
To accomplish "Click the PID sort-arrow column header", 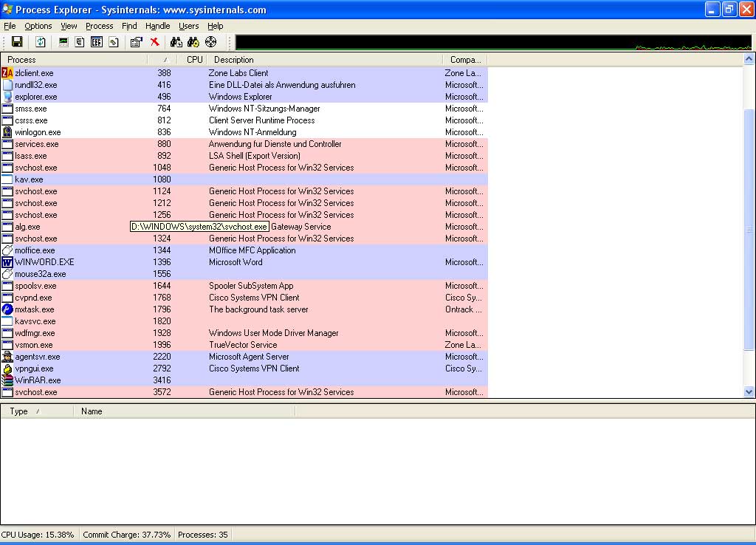I will [x=162, y=60].
